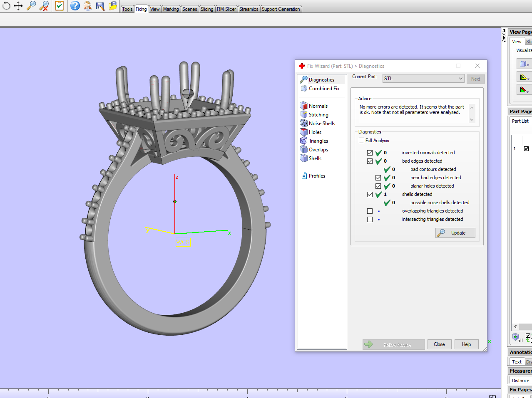Click the blue help question mark icon
This screenshot has width=532, height=398.
click(75, 5)
